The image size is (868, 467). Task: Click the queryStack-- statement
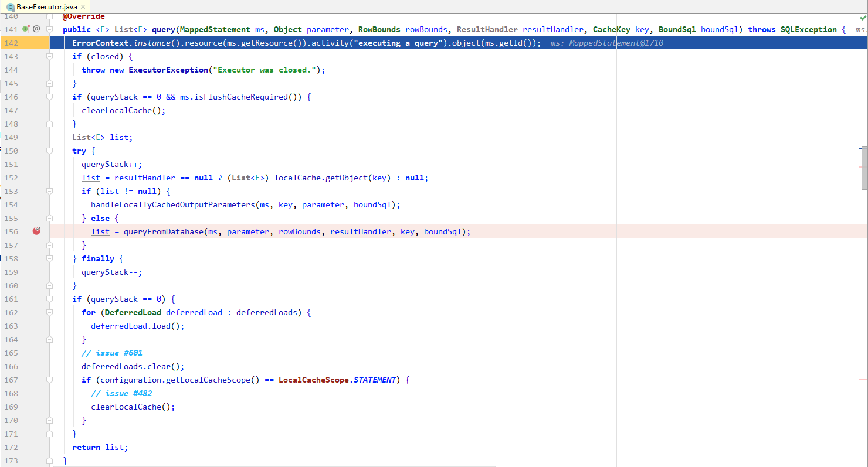(112, 272)
